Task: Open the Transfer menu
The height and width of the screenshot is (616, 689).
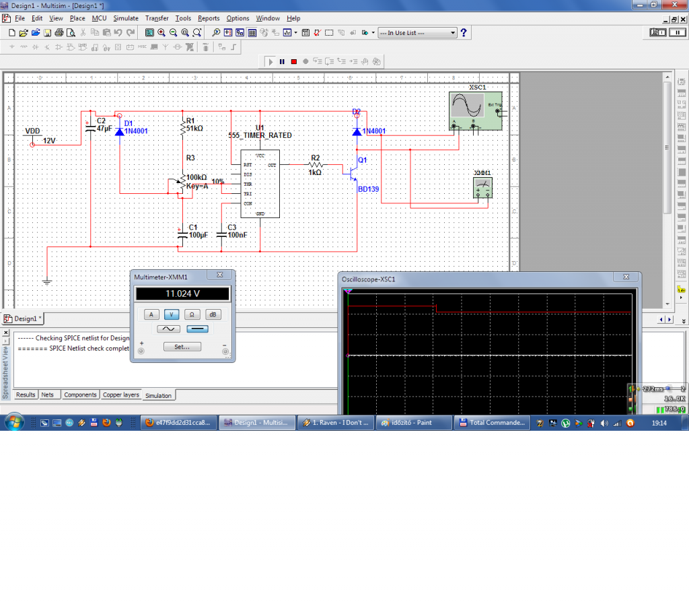Action: 157,18
